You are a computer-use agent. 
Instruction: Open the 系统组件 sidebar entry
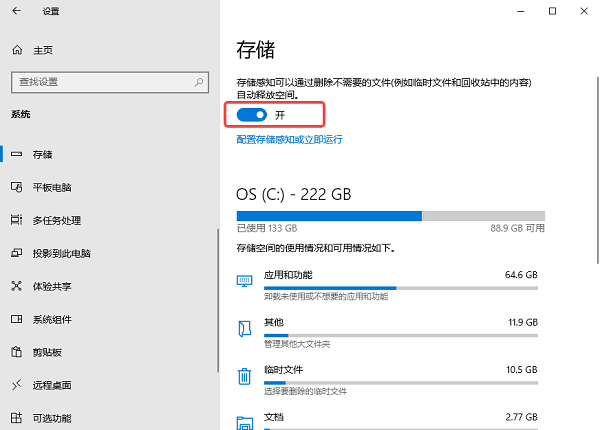click(52, 319)
